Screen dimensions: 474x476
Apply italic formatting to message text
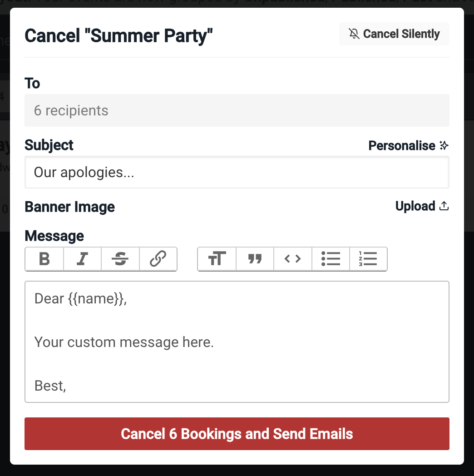pyautogui.click(x=82, y=259)
